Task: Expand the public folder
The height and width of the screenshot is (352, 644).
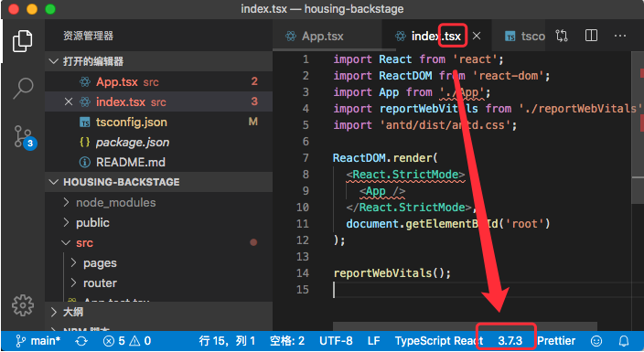Action: click(159, 222)
